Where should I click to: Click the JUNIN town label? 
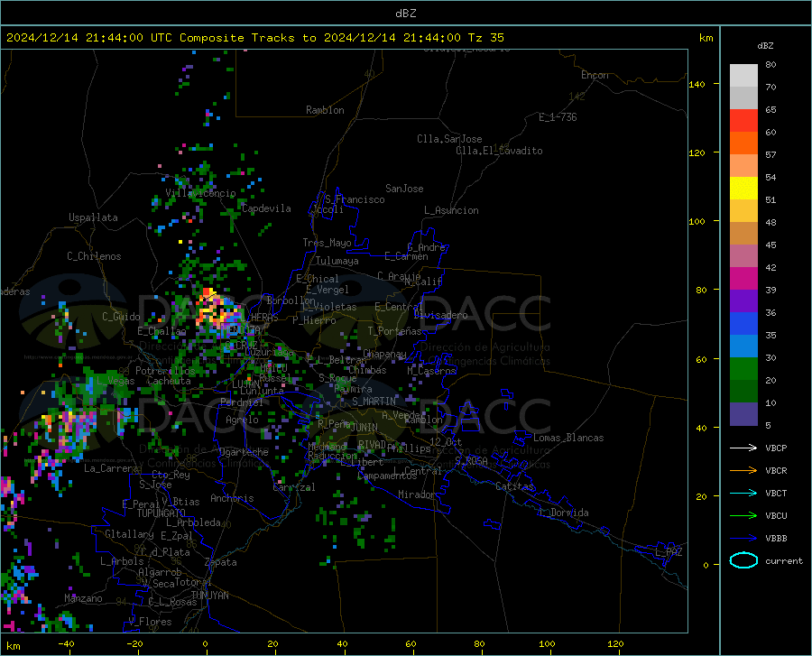(364, 427)
